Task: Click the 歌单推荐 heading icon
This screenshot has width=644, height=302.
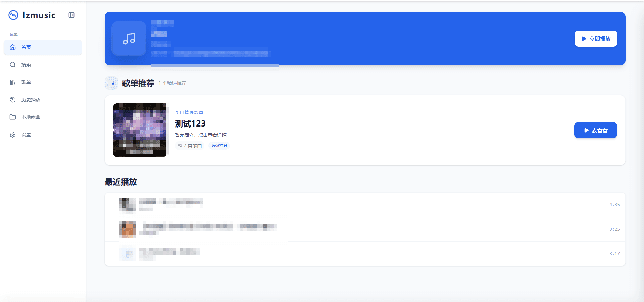Action: [x=111, y=83]
